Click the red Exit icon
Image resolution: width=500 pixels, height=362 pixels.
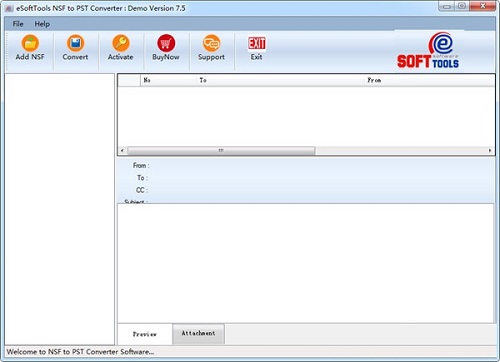(257, 43)
